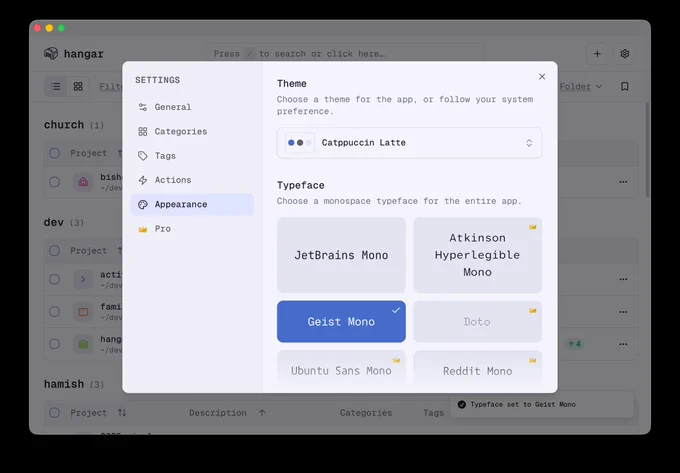The width and height of the screenshot is (680, 473).
Task: Click the main window vertical scrollbar
Action: pyautogui.click(x=648, y=150)
